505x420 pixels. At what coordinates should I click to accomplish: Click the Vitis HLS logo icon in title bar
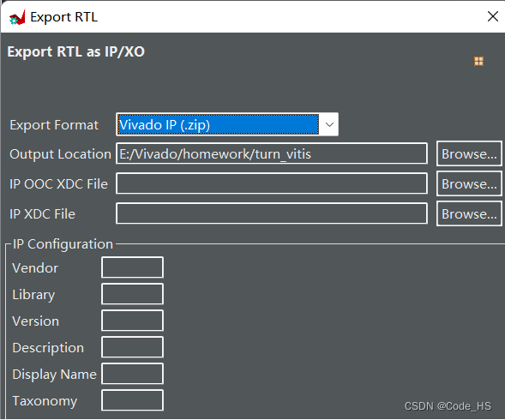point(17,17)
